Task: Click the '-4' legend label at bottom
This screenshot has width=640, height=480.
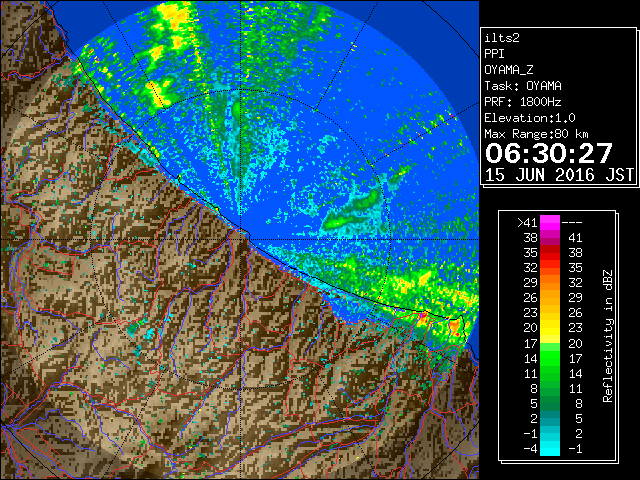Action: (530, 449)
